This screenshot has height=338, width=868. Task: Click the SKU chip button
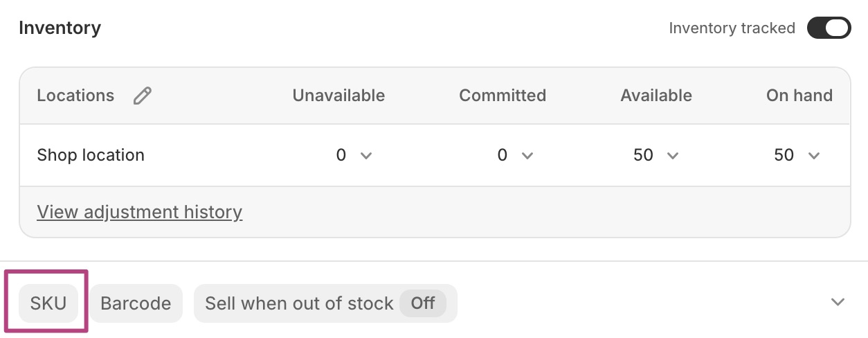click(48, 303)
